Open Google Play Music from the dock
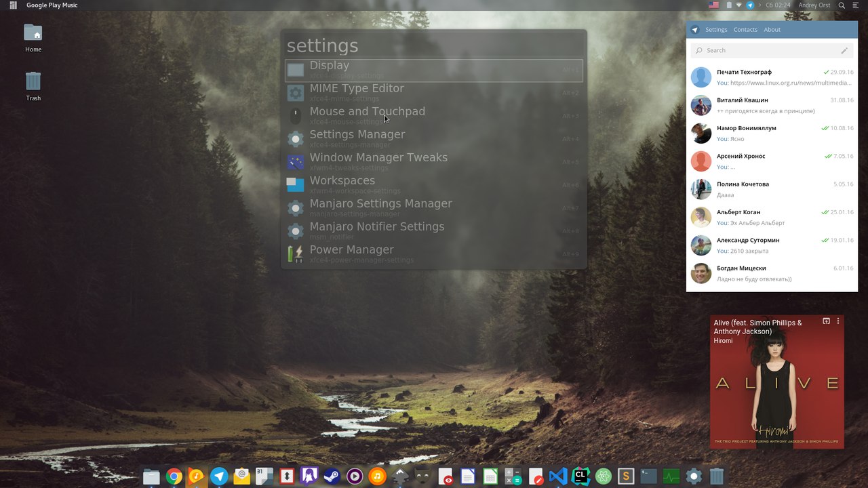The width and height of the screenshot is (868, 488). coord(196,476)
